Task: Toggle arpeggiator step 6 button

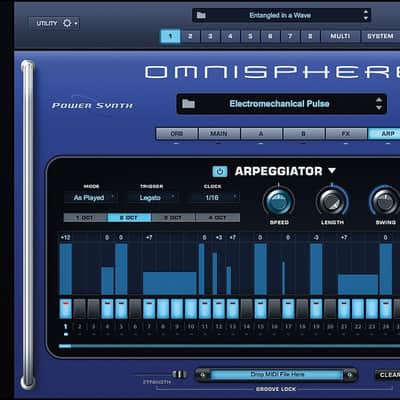Action: [x=135, y=309]
